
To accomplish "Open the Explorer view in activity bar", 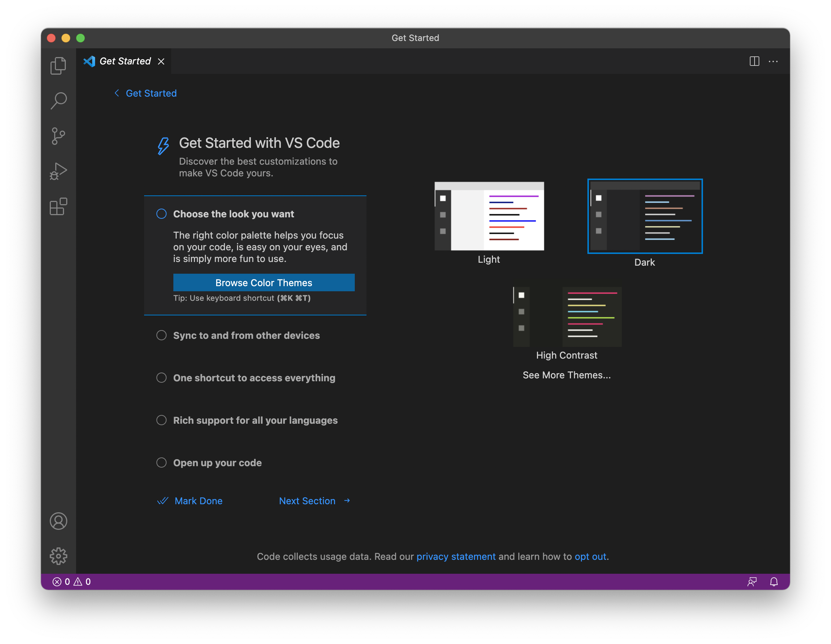I will [x=58, y=66].
